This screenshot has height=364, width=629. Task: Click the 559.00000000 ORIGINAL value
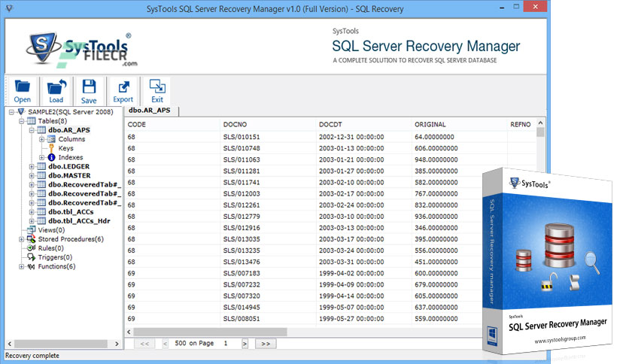click(x=436, y=319)
